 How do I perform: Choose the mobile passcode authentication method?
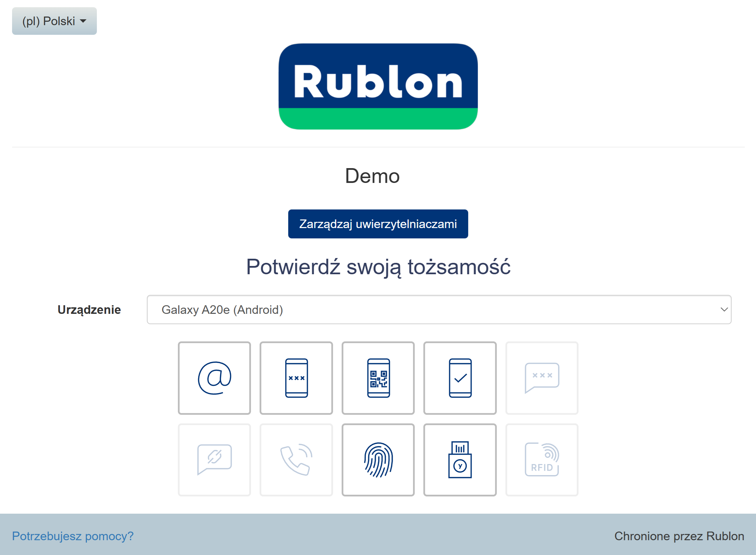[x=296, y=378]
